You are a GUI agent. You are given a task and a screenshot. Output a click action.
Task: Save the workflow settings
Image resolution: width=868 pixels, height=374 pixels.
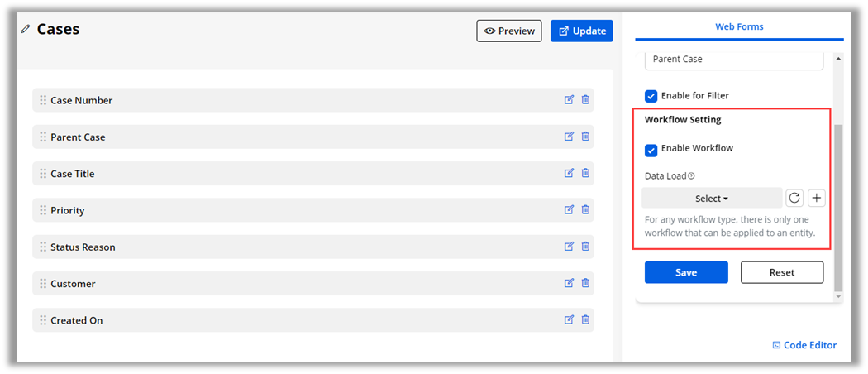tap(686, 272)
